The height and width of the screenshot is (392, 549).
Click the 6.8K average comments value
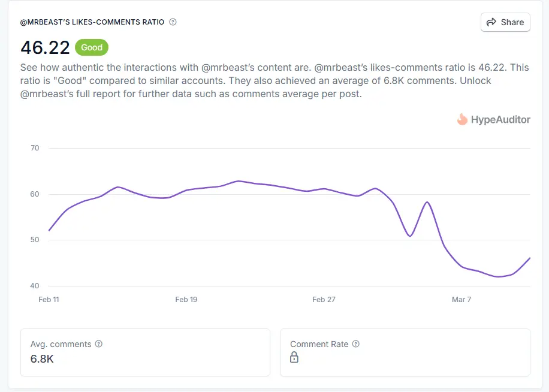point(42,359)
